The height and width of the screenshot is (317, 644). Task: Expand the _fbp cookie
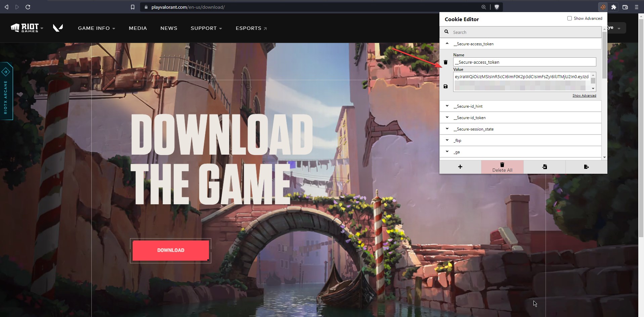447,140
